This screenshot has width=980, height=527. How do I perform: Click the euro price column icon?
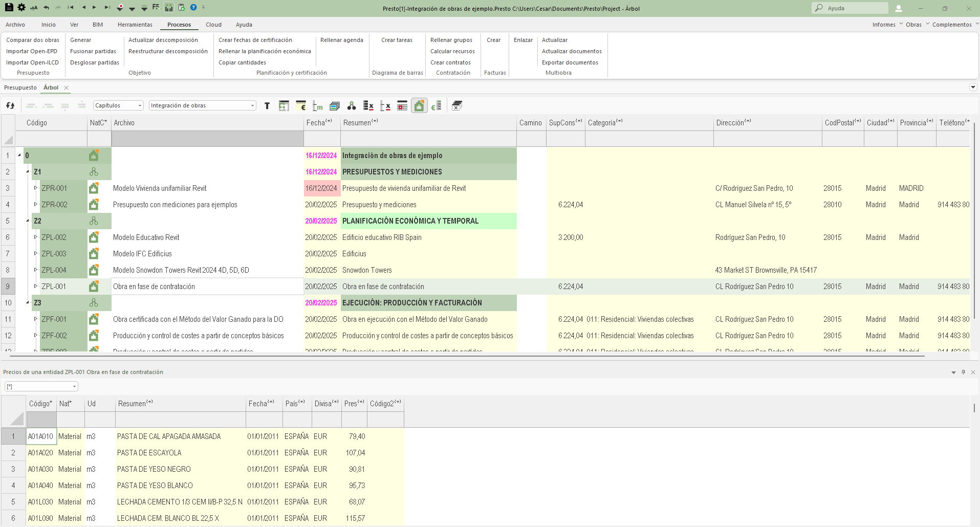(x=301, y=106)
